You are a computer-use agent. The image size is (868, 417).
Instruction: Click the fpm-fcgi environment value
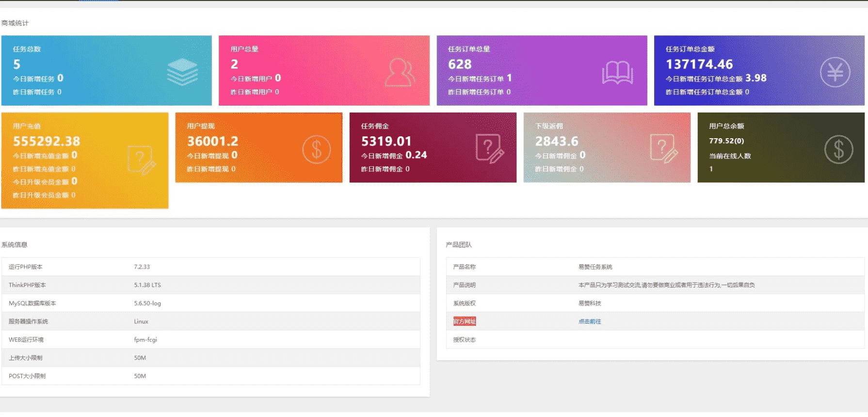145,339
